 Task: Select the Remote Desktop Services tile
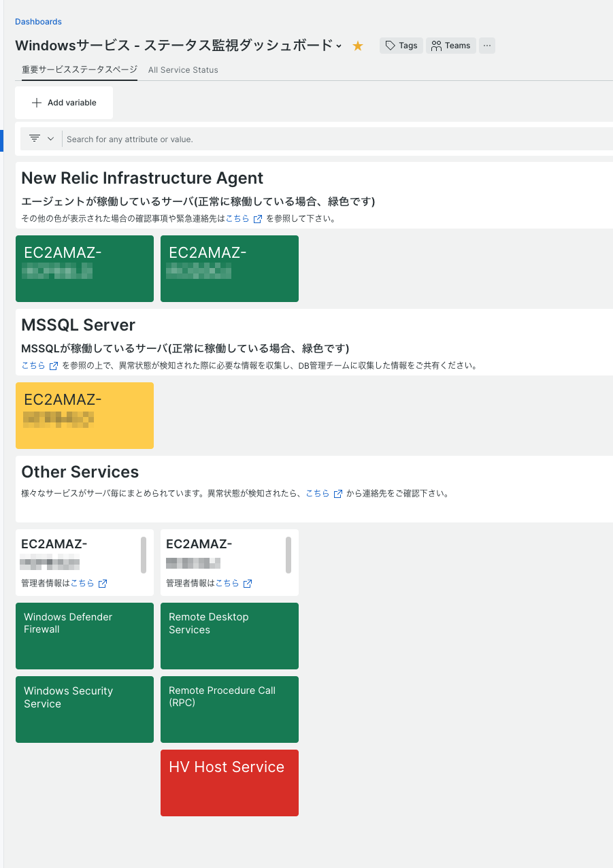pyautogui.click(x=229, y=636)
